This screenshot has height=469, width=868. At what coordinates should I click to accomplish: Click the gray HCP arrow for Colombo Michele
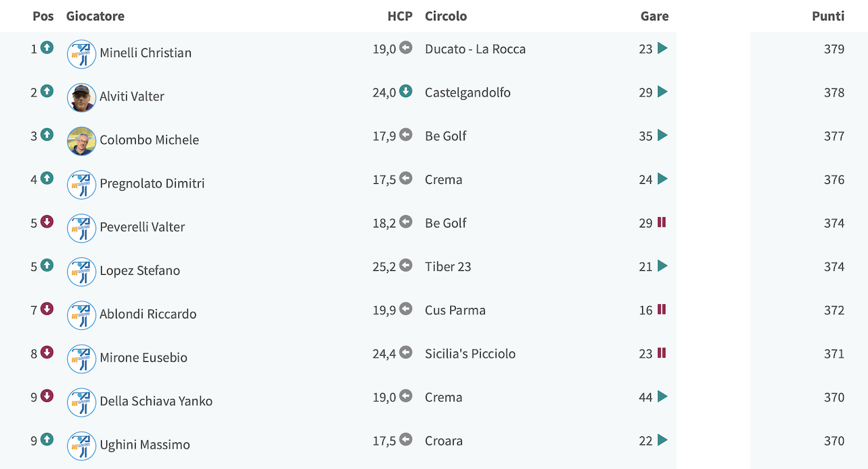coord(406,134)
